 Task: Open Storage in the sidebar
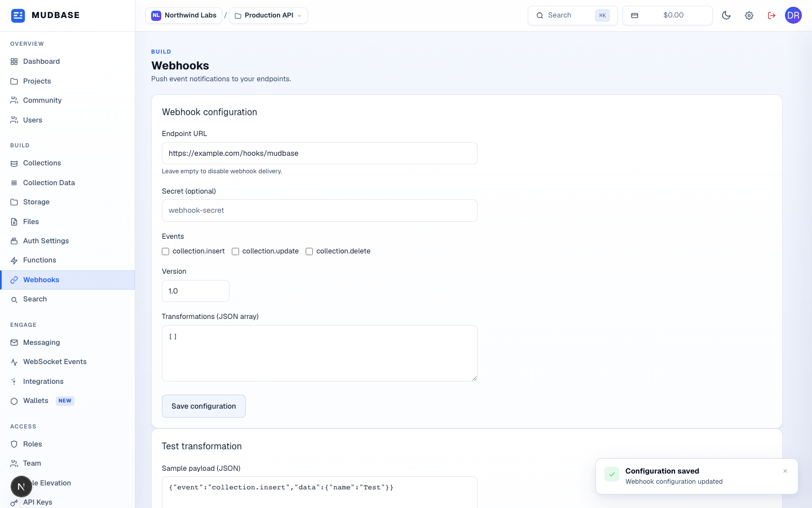[68, 202]
